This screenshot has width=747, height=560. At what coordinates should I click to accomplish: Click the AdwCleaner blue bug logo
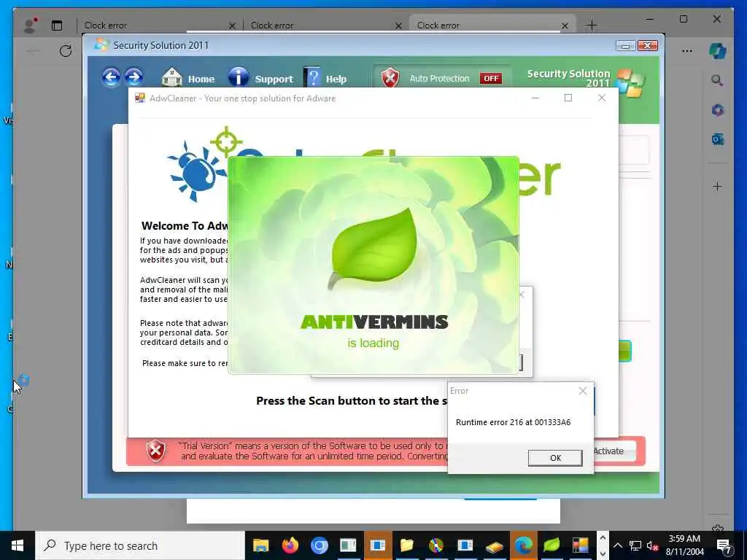[197, 170]
